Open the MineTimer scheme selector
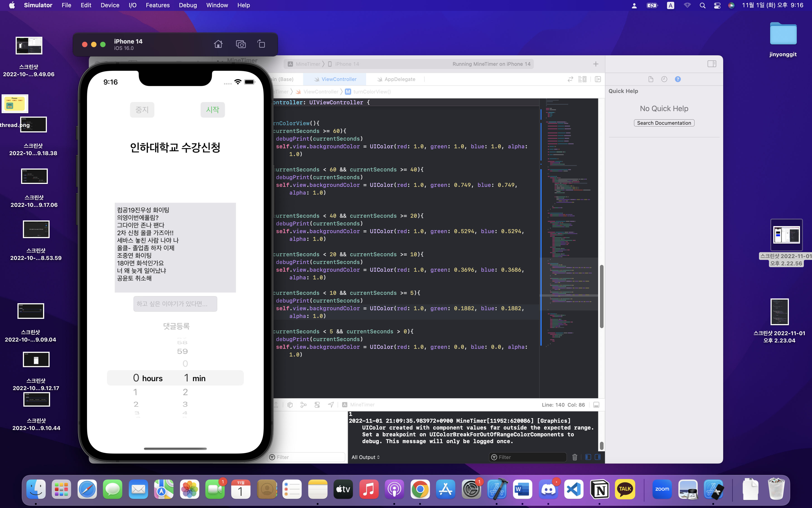This screenshot has width=812, height=508. click(x=304, y=64)
